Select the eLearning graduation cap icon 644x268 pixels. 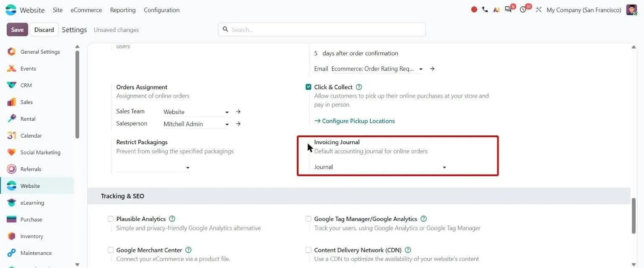point(12,203)
